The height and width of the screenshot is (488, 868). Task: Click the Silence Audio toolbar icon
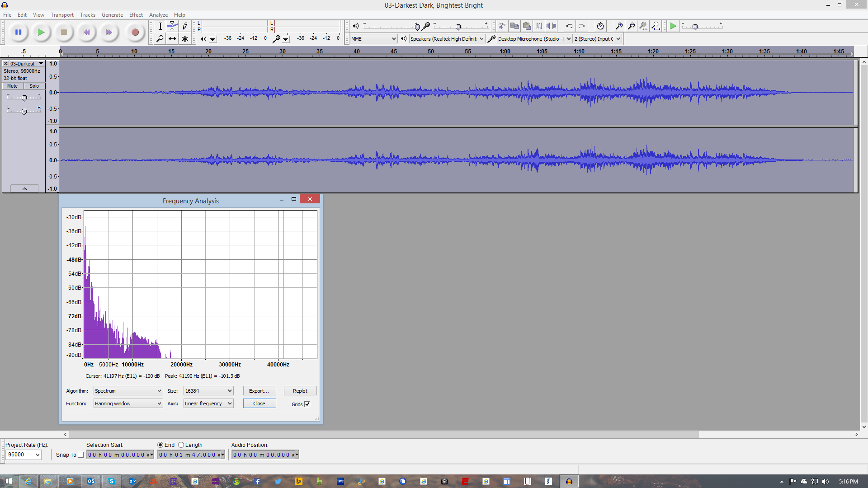pyautogui.click(x=552, y=26)
